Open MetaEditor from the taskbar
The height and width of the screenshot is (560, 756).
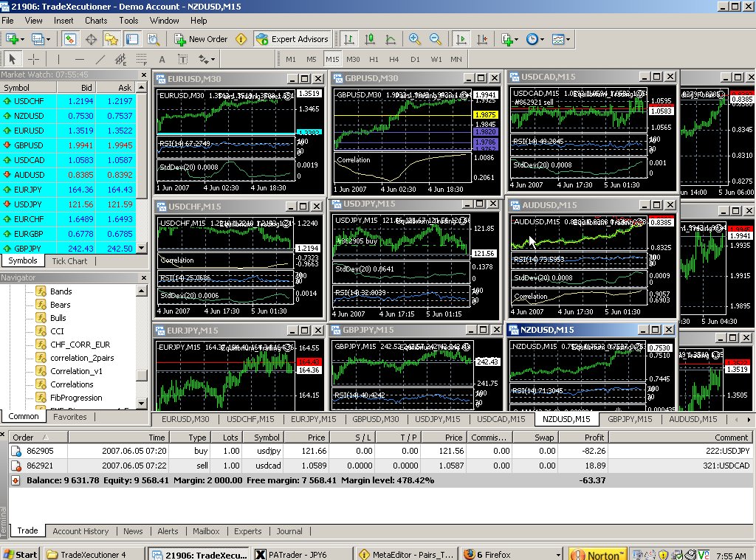pos(408,555)
